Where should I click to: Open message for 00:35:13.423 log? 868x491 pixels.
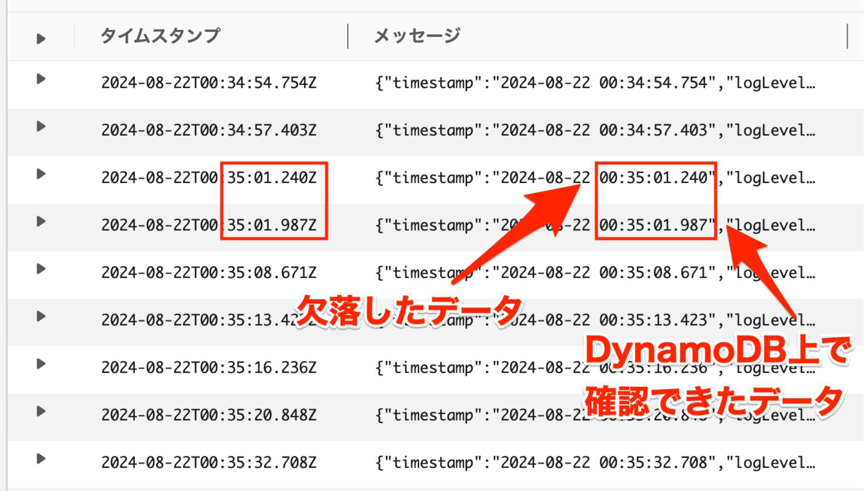595,320
